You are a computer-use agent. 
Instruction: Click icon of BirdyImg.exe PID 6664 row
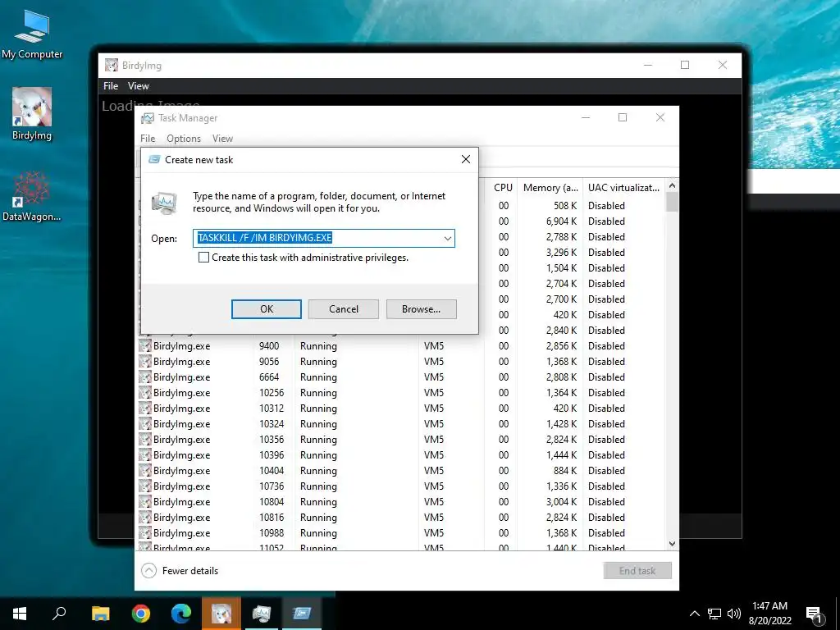pos(144,377)
